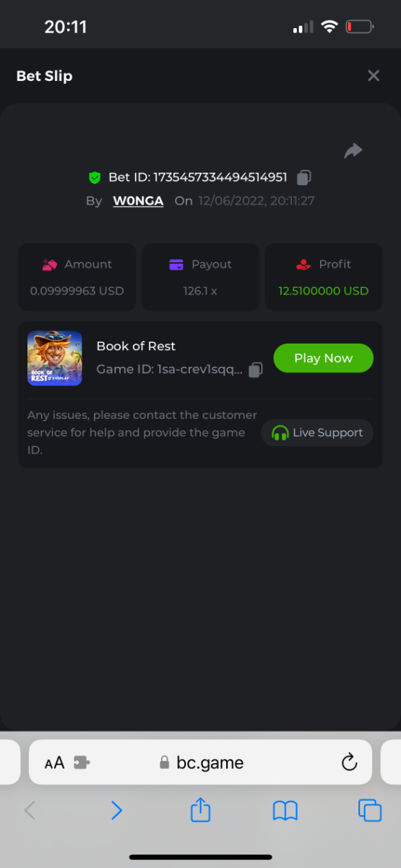Open Safari's AA text size menu
401x868 pixels.
pyautogui.click(x=54, y=762)
